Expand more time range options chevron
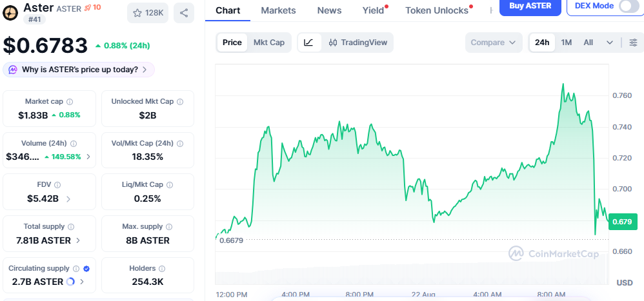Viewport: 644px width, 301px height. point(610,43)
